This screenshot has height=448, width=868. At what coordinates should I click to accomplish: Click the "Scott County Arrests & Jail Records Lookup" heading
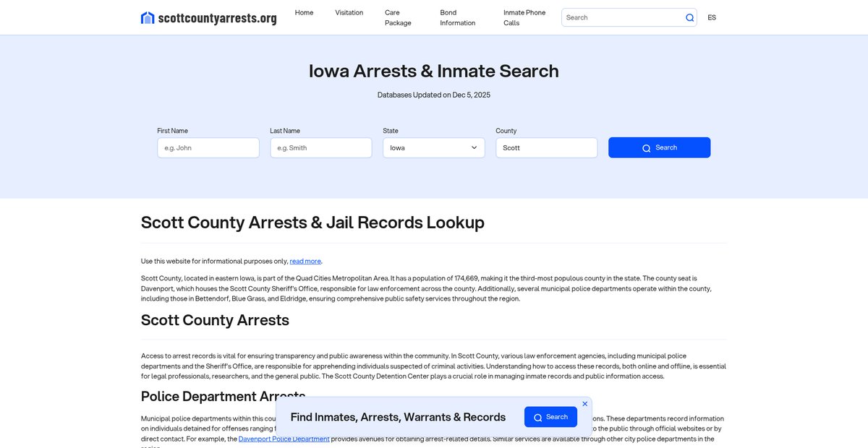point(312,223)
